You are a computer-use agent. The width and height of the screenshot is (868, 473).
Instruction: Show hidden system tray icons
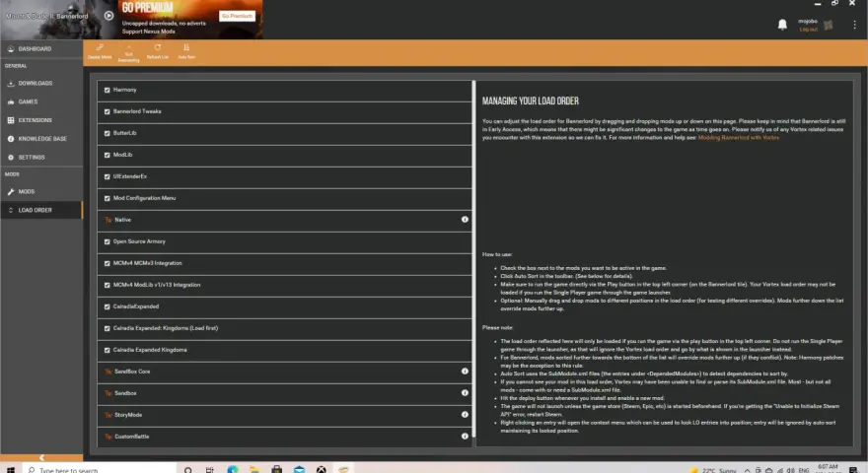tap(747, 470)
